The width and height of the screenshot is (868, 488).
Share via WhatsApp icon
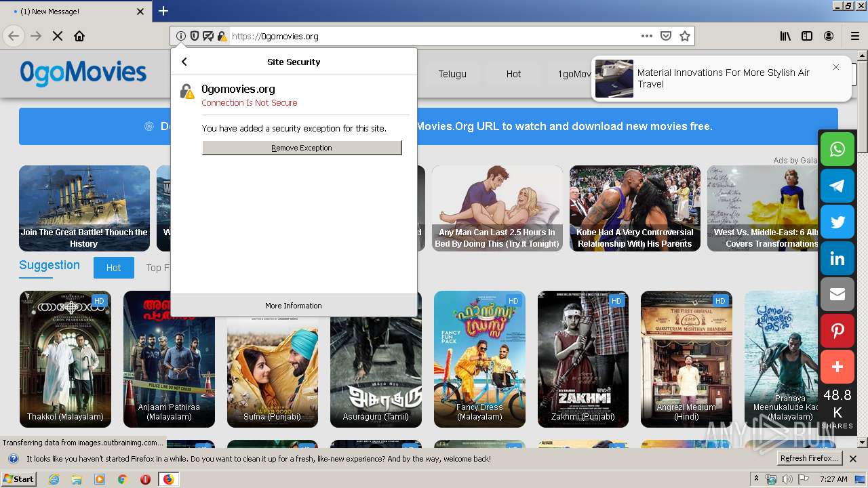[837, 149]
